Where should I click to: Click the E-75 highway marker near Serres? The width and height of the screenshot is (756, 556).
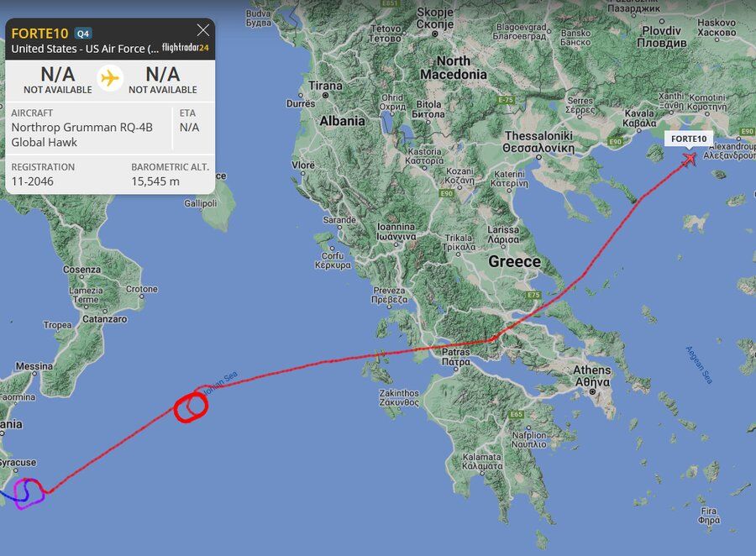tap(506, 100)
